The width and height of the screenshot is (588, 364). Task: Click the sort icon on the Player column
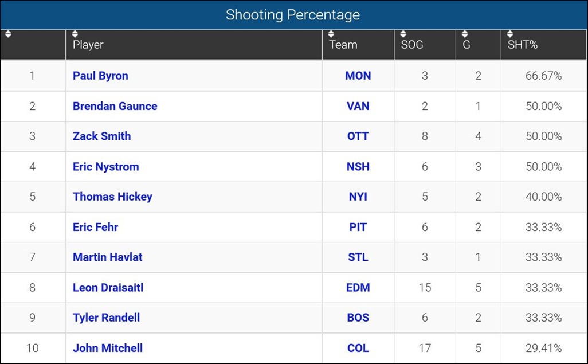[x=75, y=34]
